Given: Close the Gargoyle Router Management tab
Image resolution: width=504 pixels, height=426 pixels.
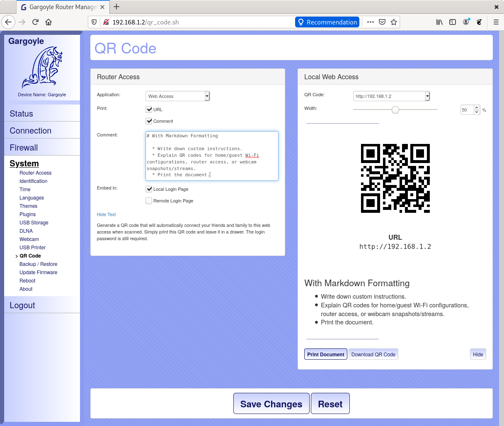Looking at the screenshot, I should click(x=102, y=7).
